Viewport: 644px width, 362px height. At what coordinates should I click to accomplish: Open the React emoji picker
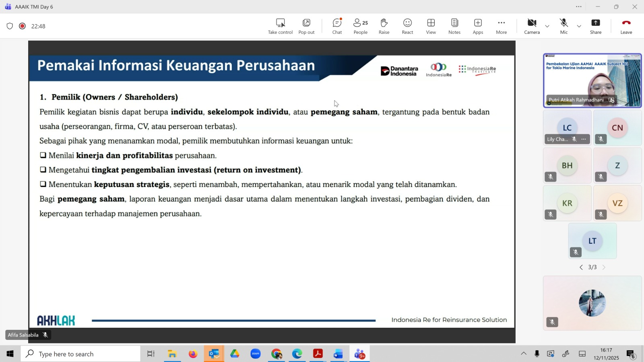[407, 26]
